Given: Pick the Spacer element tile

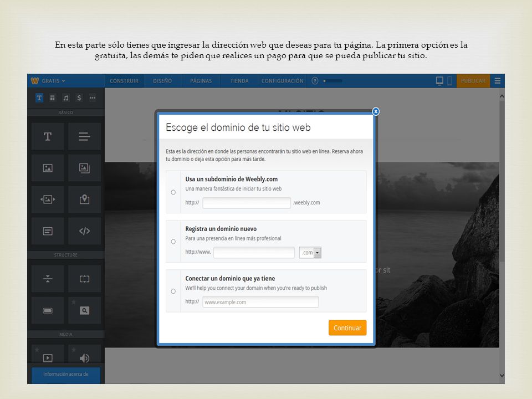Looking at the screenshot, I should coord(84,279).
